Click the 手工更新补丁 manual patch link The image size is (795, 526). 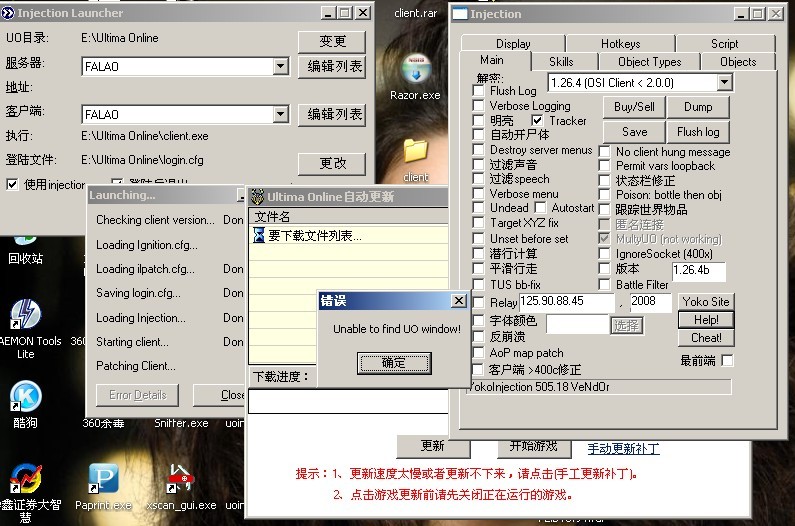pos(625,448)
